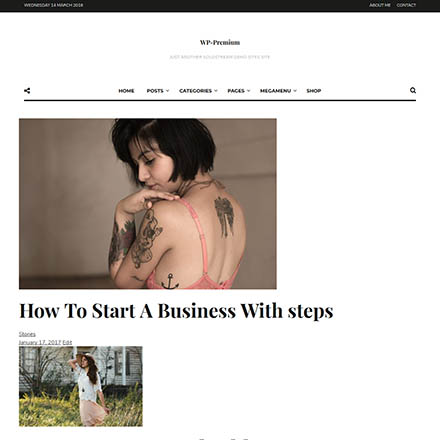Image resolution: width=440 pixels, height=440 pixels.
Task: Go to the Home menu item
Action: pos(126,91)
